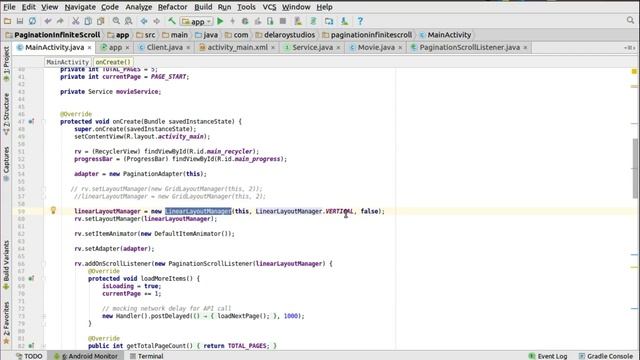Toggle the Captures tool window

coord(6,164)
